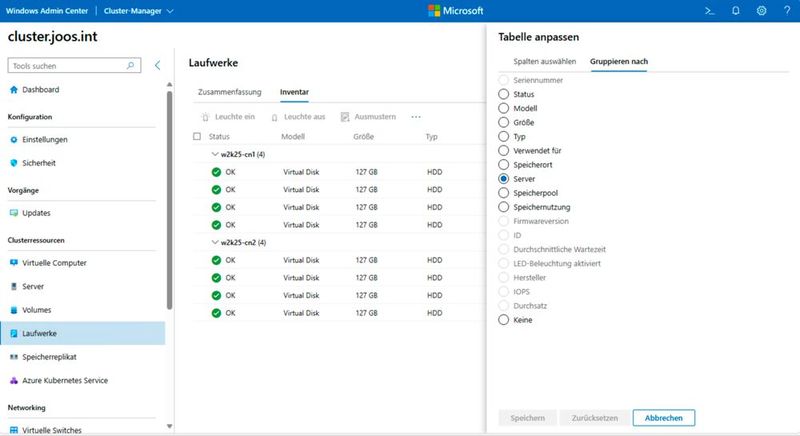Click green OK status icon in first w2k25-cn1 row
Image resolution: width=800 pixels, height=436 pixels.
click(216, 172)
